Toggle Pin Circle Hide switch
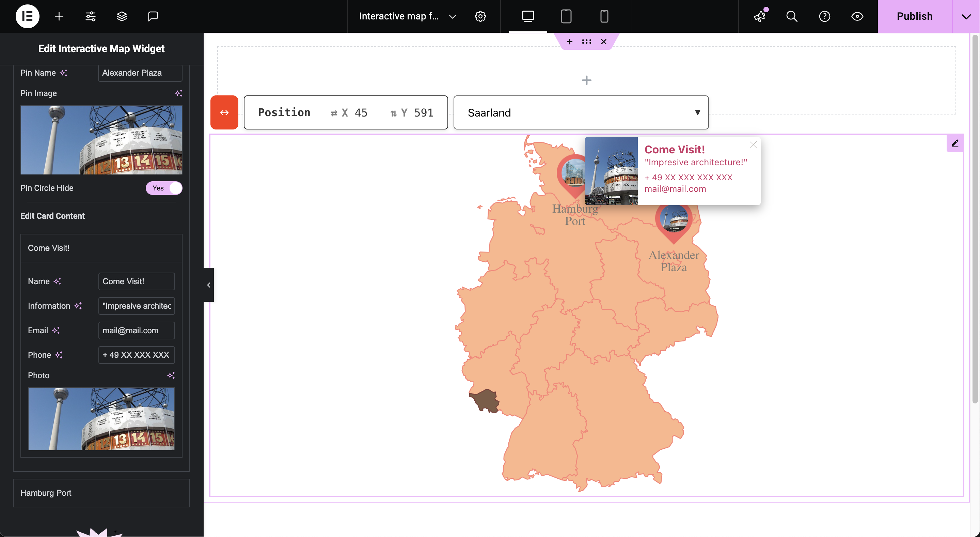Screen dimensions: 980x537 [x=164, y=188]
